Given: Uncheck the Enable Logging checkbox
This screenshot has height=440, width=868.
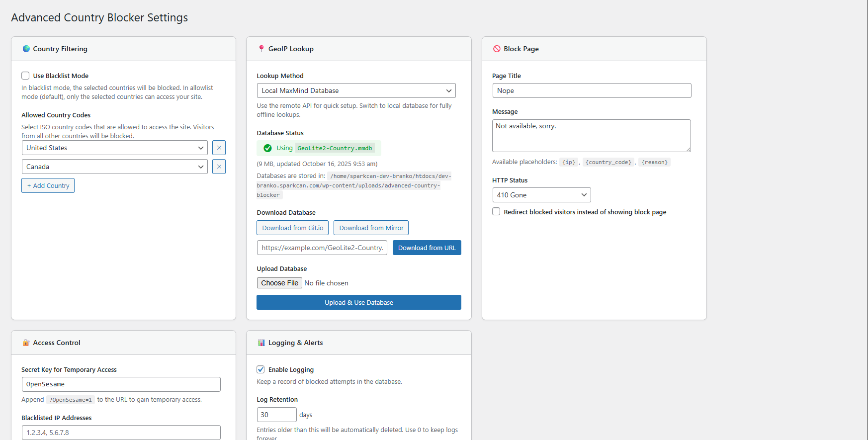Looking at the screenshot, I should [x=260, y=369].
